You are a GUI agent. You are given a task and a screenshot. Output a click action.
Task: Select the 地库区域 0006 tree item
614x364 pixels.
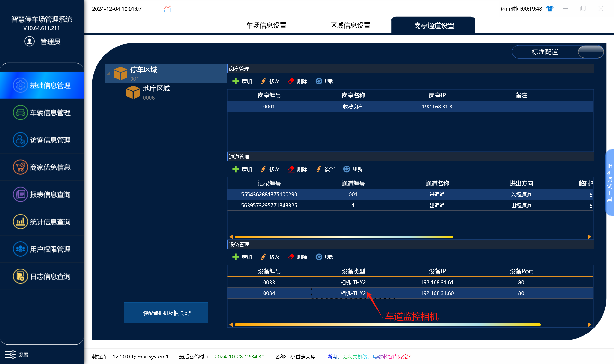coord(148,92)
